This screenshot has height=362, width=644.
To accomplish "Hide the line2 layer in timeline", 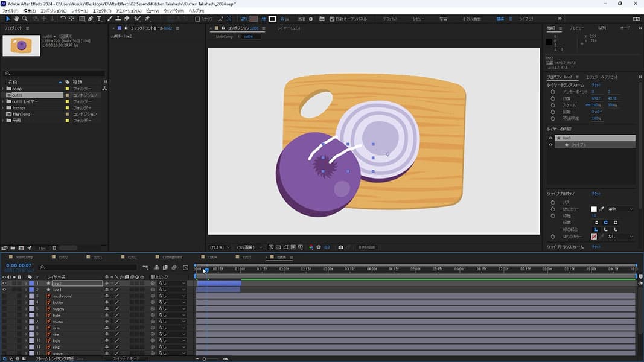I will coord(4,283).
